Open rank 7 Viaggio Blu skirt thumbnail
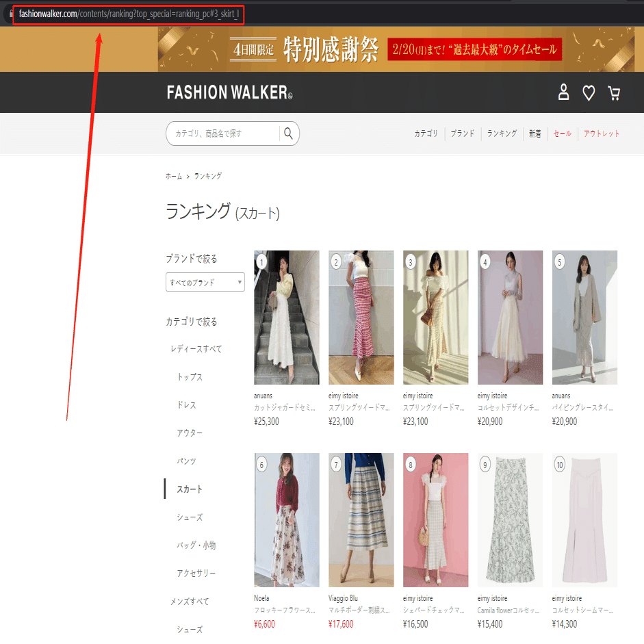 point(361,520)
